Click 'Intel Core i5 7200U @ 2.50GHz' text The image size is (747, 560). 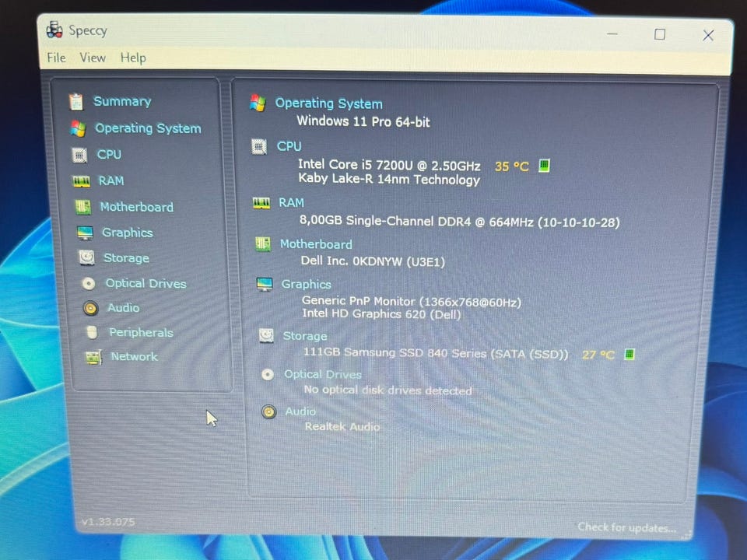(x=389, y=165)
